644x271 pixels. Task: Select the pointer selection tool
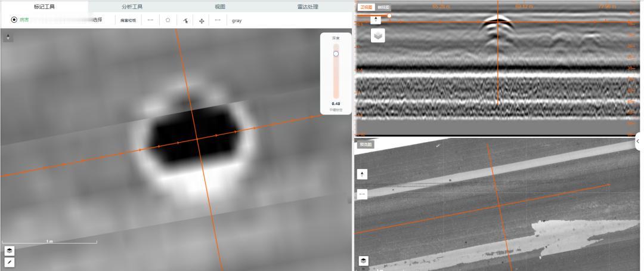[x=185, y=20]
